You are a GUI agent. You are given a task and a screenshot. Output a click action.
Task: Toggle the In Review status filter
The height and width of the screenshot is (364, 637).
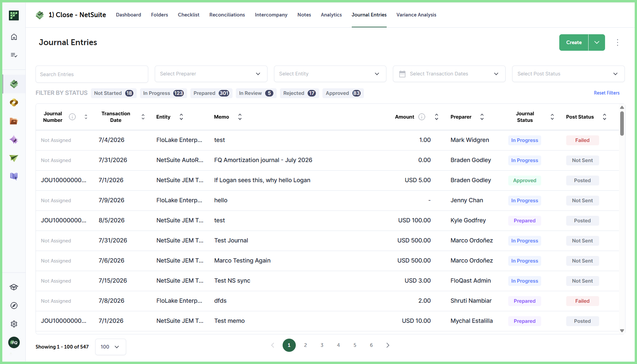(256, 93)
